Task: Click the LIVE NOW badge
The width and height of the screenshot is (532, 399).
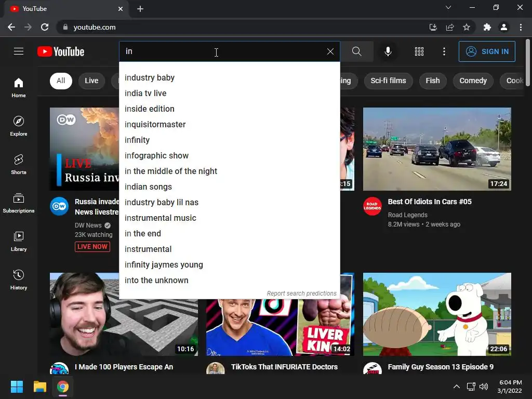Action: coord(92,247)
